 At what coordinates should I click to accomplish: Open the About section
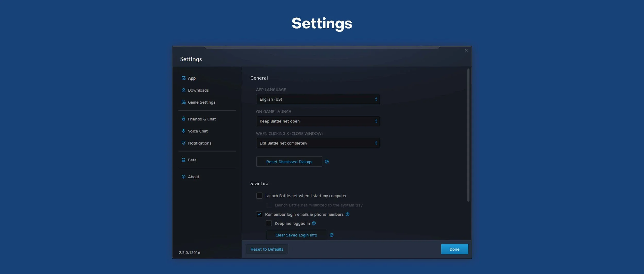(193, 177)
